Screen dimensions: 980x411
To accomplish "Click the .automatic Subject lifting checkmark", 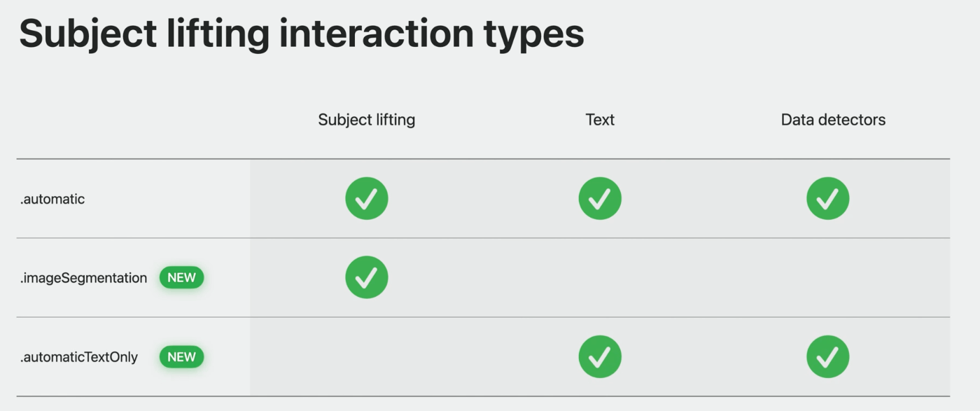I will coord(366,199).
